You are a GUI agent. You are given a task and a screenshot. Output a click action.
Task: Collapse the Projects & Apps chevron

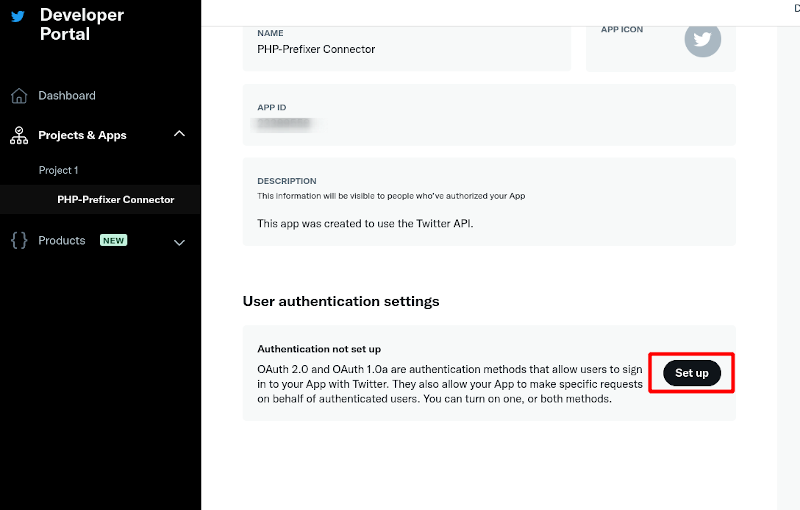[179, 134]
